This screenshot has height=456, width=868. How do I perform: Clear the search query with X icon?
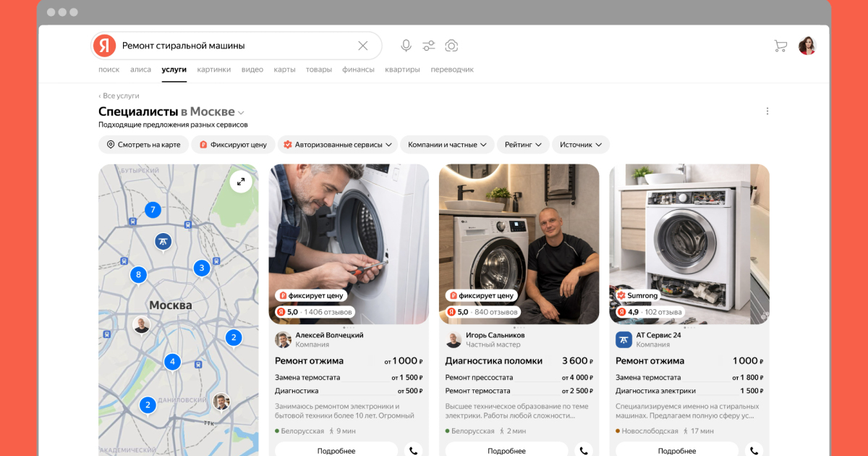[363, 46]
